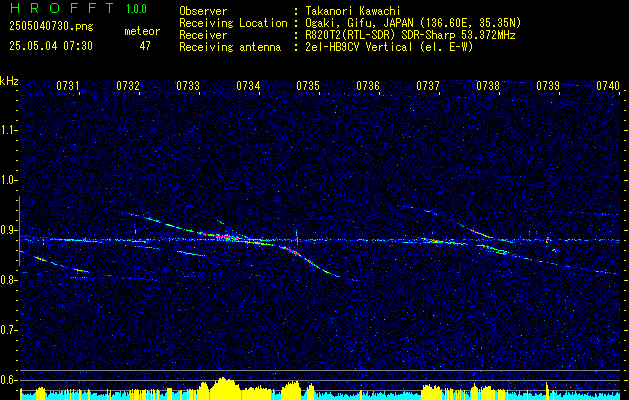
Task: Click the observer name Takanori Kawachi
Action: [353, 11]
